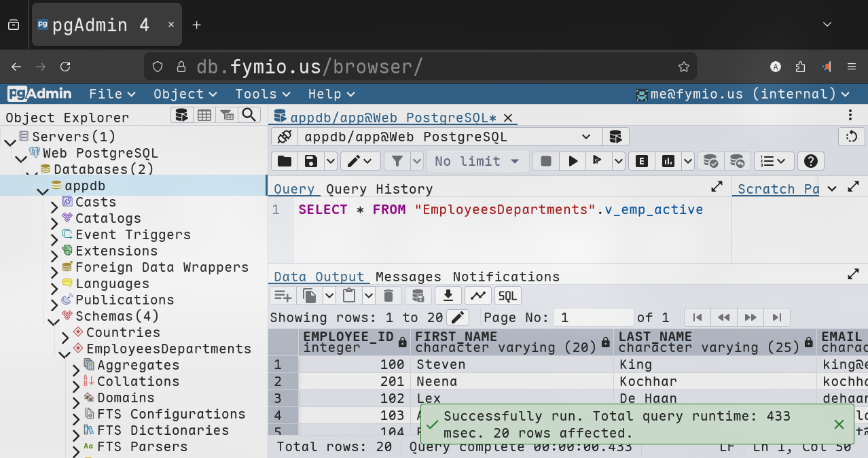This screenshot has width=868, height=458.
Task: Click the SQL button in results toolbar
Action: coord(508,296)
